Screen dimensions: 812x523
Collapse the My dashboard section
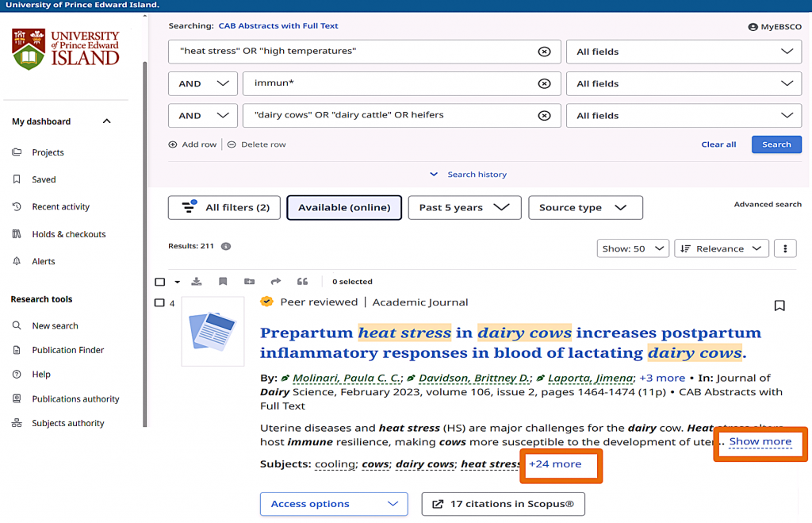(x=107, y=121)
